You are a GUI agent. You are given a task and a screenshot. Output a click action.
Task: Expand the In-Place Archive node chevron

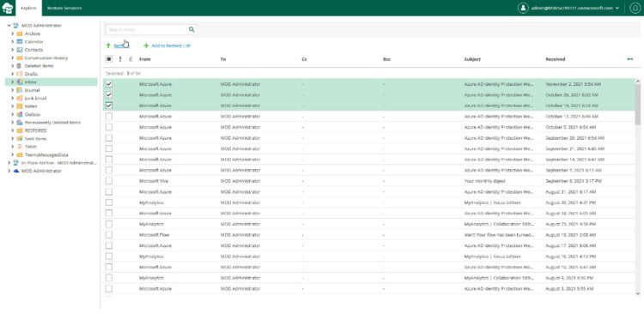(9, 163)
